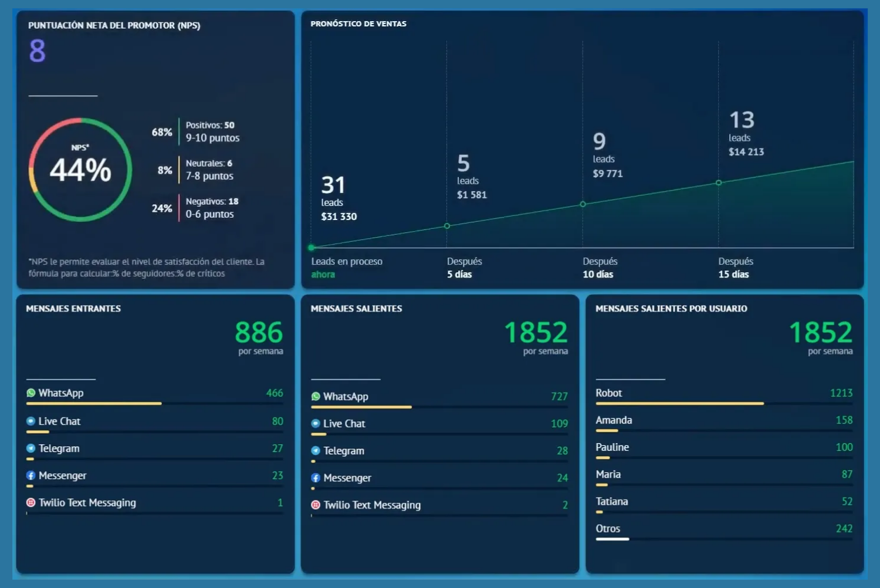Click the '13 leads' forecast figure
The width and height of the screenshot is (880, 588).
pyautogui.click(x=742, y=126)
